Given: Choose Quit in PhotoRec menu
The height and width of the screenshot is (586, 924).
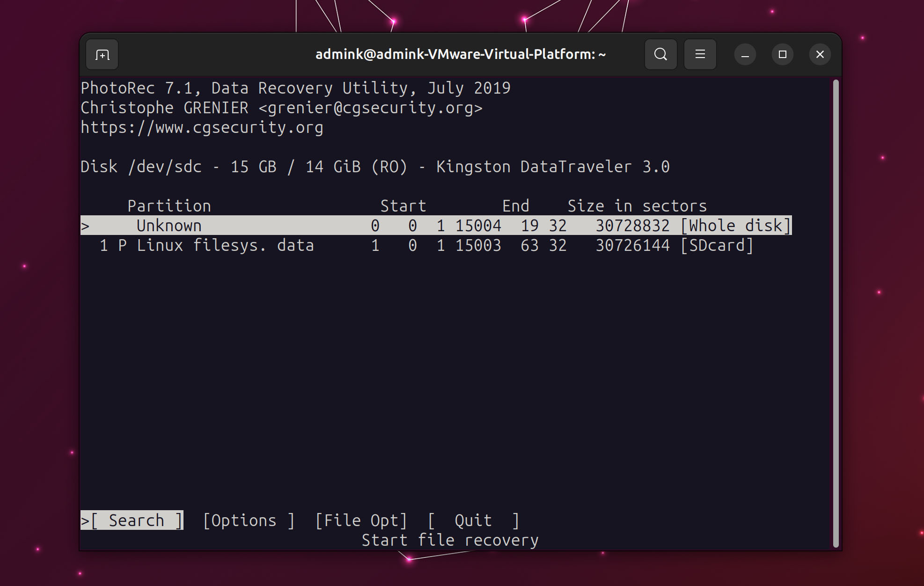Looking at the screenshot, I should pos(473,520).
